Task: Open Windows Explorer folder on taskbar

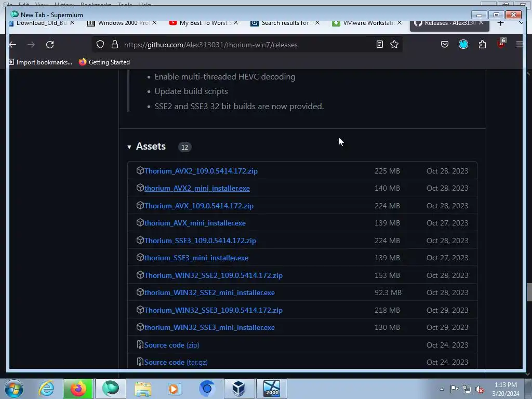Action: (x=143, y=389)
